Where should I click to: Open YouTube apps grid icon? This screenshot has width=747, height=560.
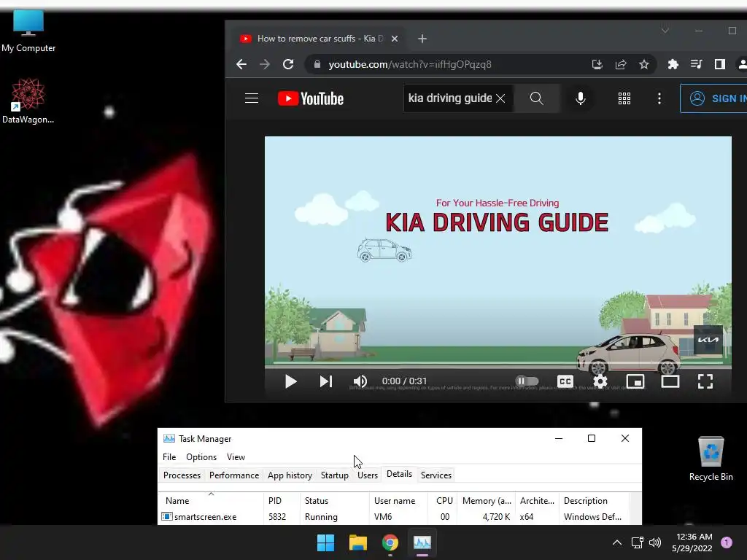coord(624,98)
